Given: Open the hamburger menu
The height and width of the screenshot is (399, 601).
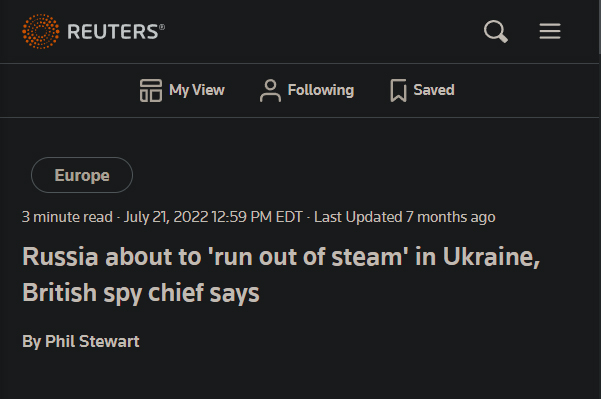Looking at the screenshot, I should 550,31.
